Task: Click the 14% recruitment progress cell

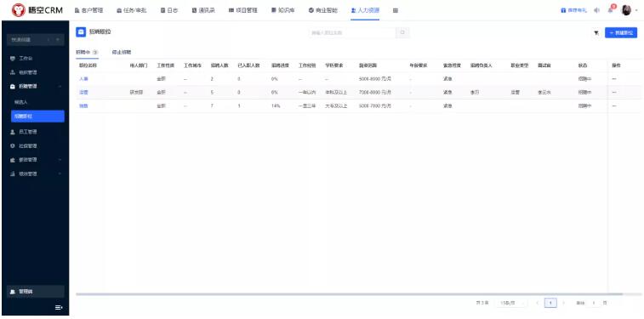Action: coord(276,106)
